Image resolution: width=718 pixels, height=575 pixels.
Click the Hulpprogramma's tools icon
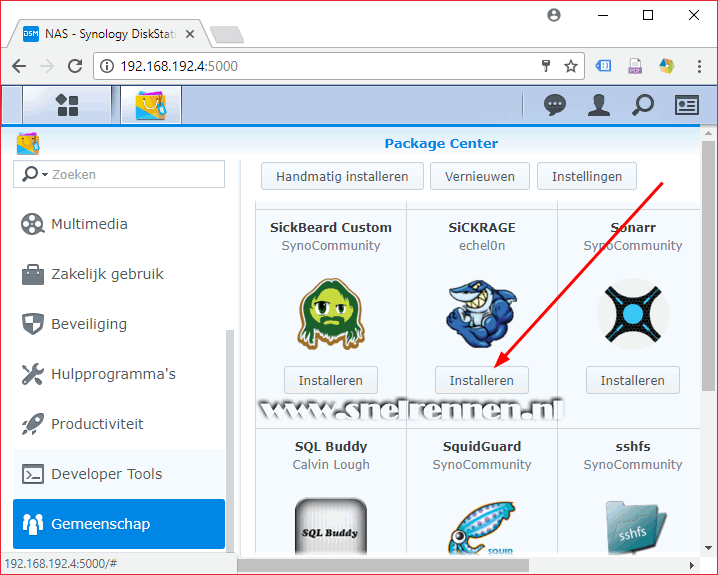point(33,374)
